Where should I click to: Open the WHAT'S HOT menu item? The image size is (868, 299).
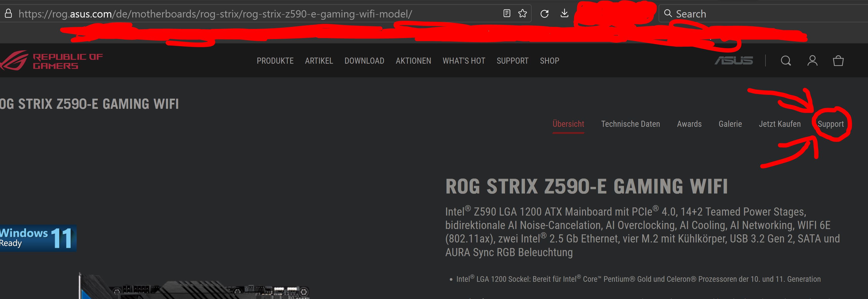click(464, 61)
